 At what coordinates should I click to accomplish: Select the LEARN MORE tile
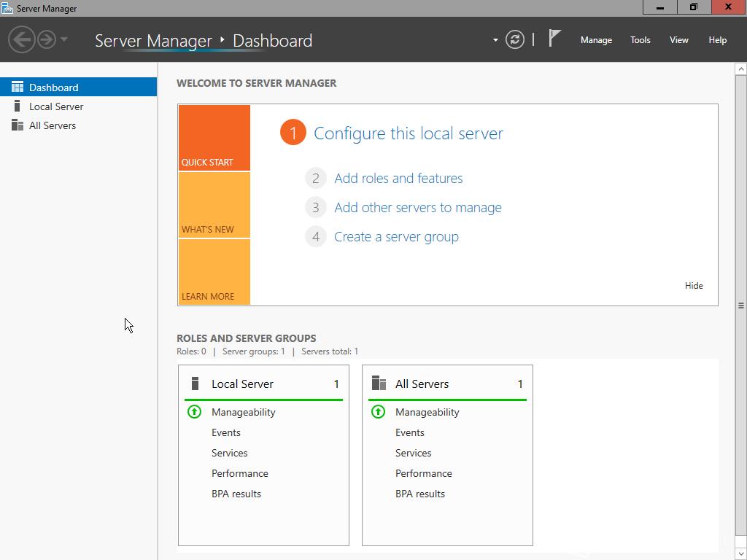pyautogui.click(x=214, y=272)
